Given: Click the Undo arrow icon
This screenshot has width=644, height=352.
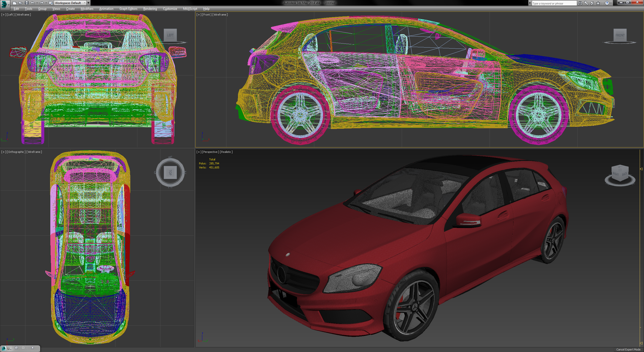Looking at the screenshot, I should click(x=33, y=3).
